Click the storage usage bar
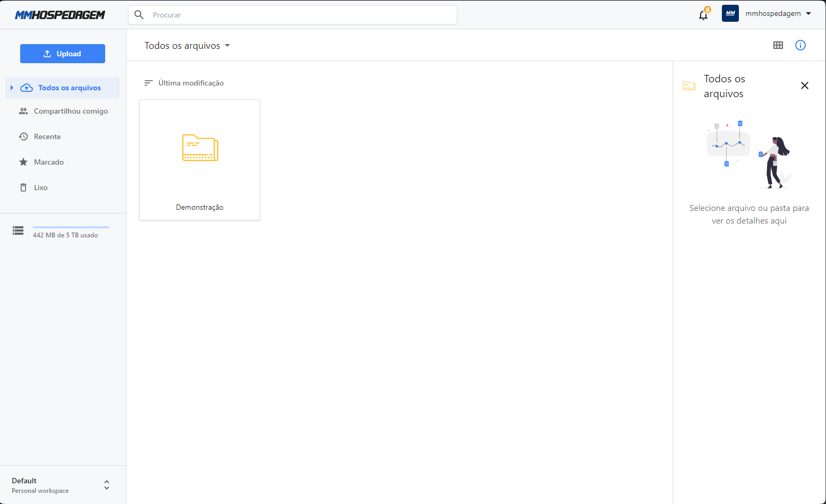This screenshot has height=504, width=826. tap(71, 227)
